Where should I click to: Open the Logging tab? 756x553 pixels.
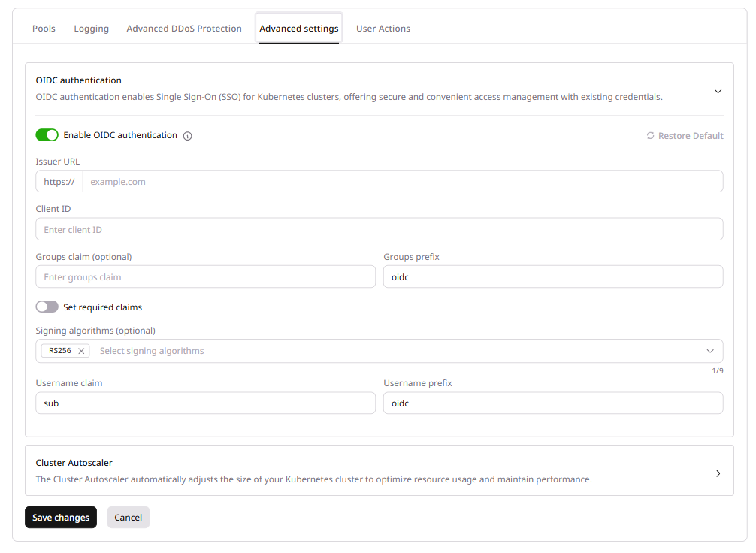[92, 29]
